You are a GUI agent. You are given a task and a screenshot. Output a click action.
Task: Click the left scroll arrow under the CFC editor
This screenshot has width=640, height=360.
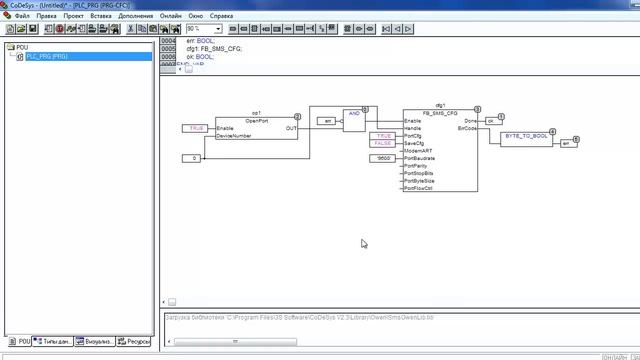pos(164,302)
